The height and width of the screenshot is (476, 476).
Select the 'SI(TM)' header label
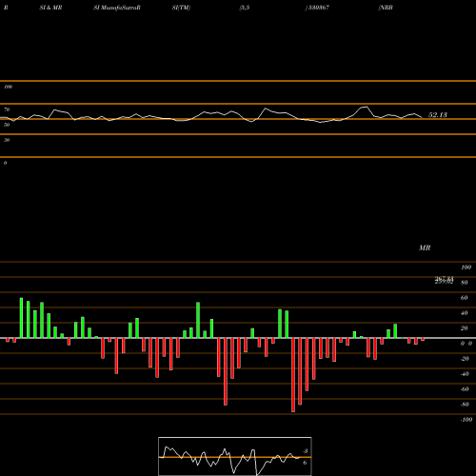tap(181, 8)
